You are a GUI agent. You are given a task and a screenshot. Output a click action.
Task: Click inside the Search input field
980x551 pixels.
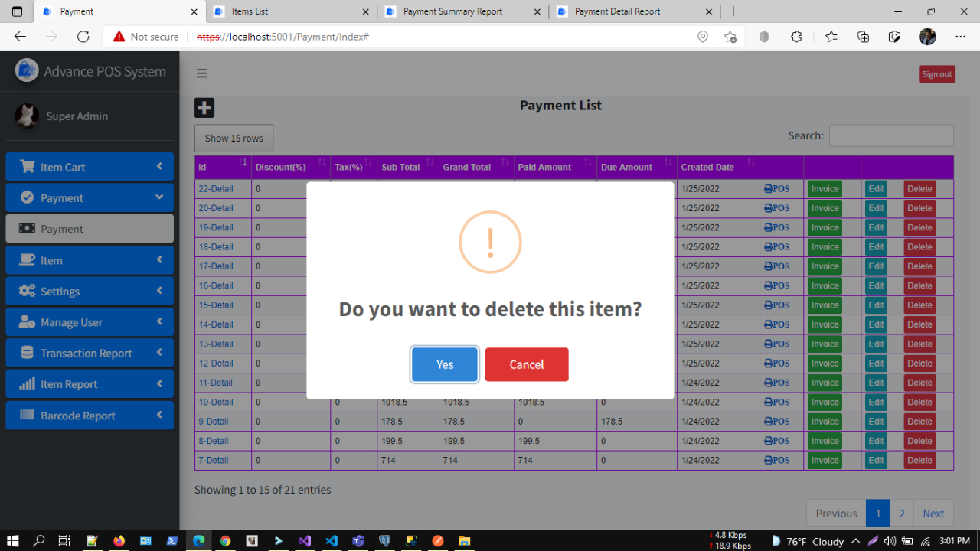(x=890, y=135)
